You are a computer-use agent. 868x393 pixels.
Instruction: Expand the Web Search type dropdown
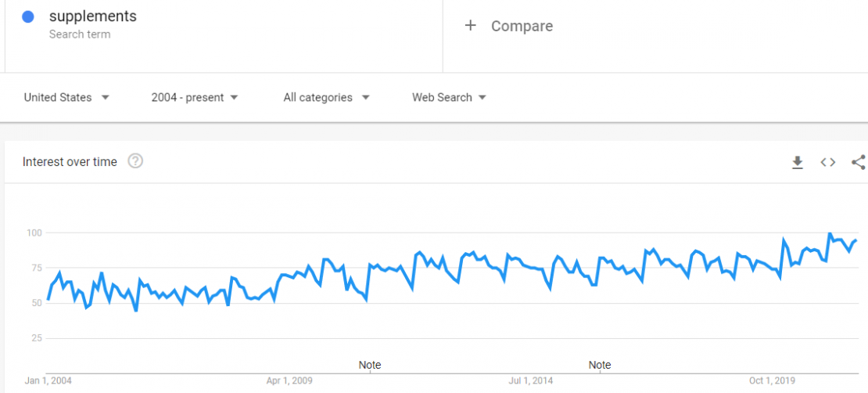click(x=449, y=98)
